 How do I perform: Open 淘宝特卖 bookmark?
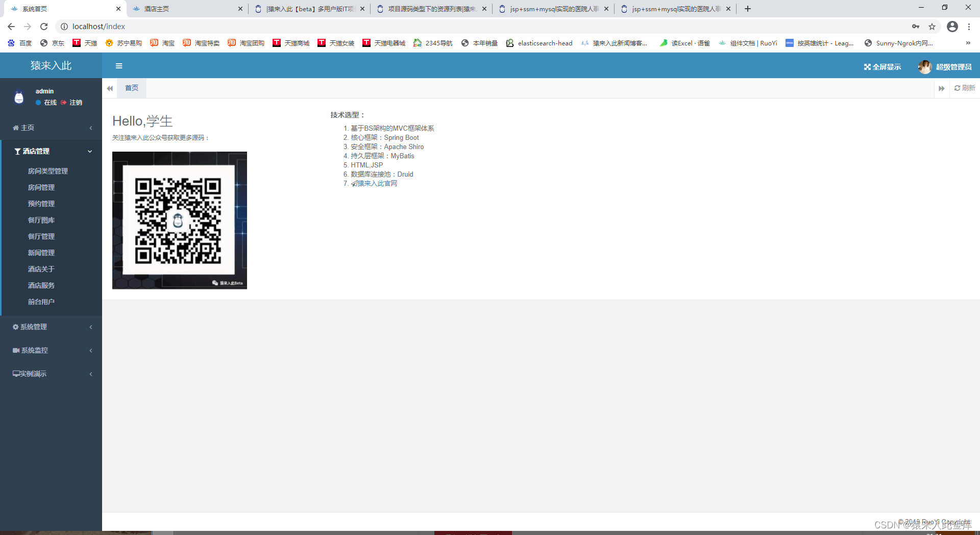[201, 43]
